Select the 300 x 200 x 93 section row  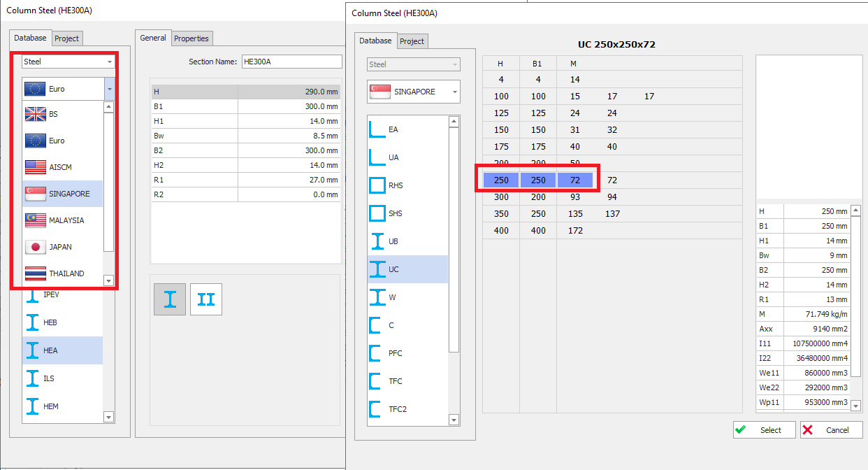click(537, 197)
